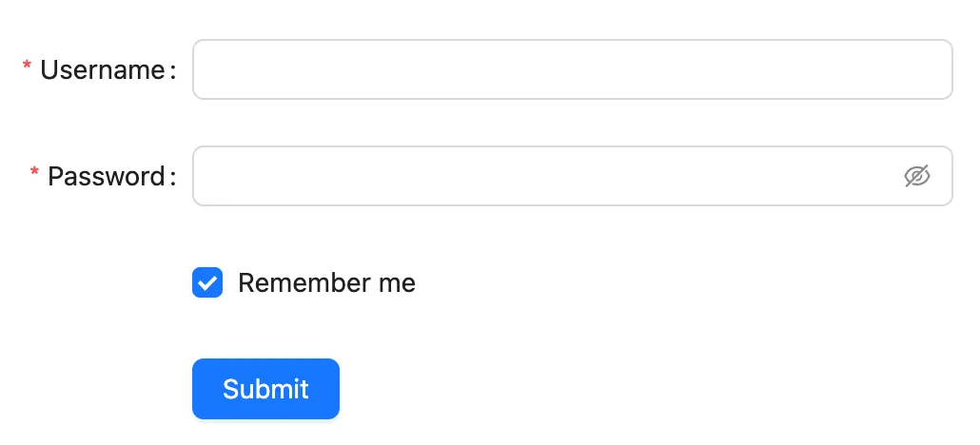
Task: Uncheck the Remember me checkbox
Action: 207,282
